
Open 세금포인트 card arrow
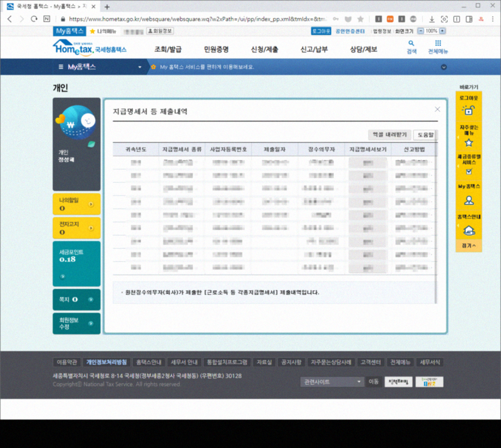point(63,276)
